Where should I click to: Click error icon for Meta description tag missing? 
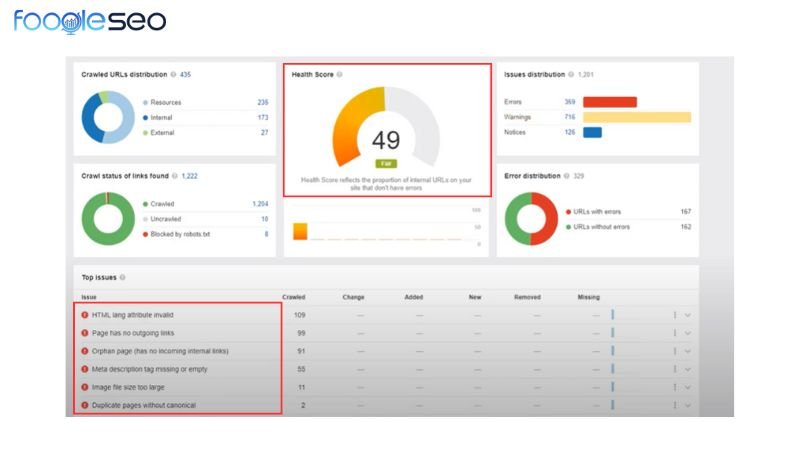[85, 369]
